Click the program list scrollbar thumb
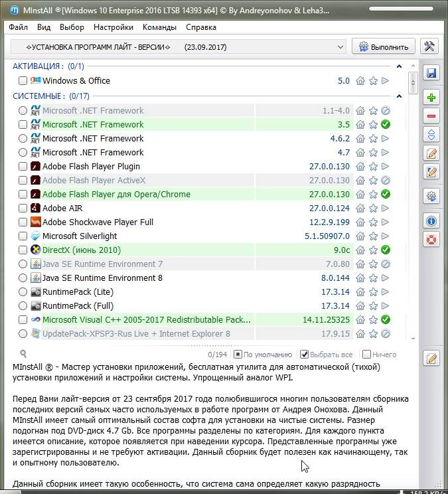The width and height of the screenshot is (448, 494). coord(413,82)
